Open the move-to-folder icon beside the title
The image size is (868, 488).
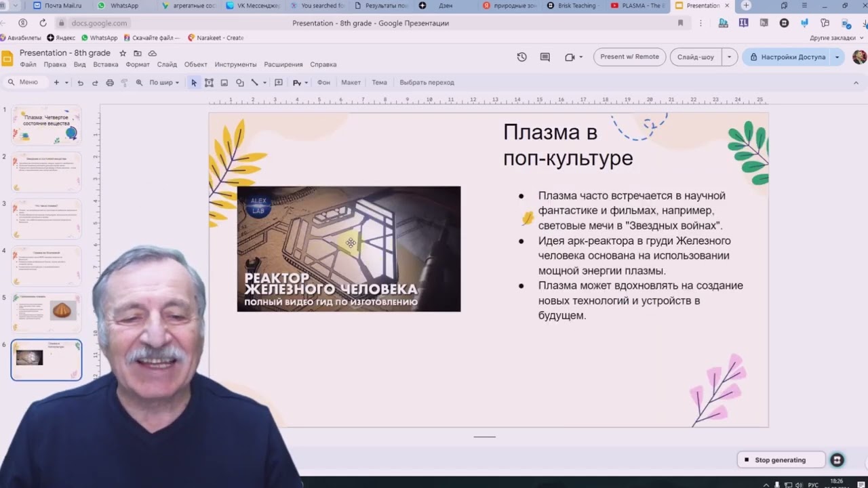click(138, 53)
